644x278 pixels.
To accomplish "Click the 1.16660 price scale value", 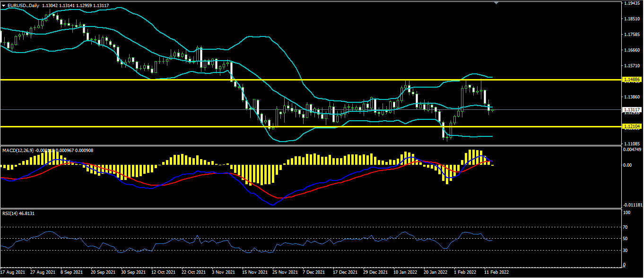I will 632,50.
